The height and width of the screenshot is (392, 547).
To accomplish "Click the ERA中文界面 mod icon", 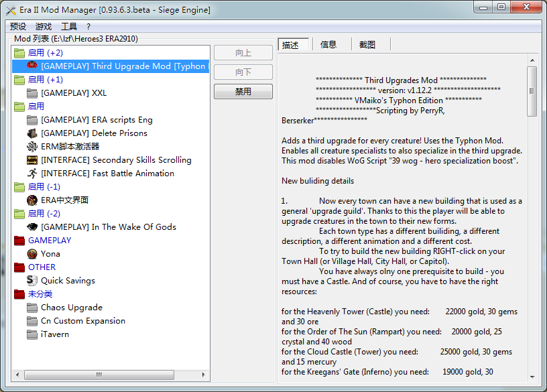I will point(32,200).
